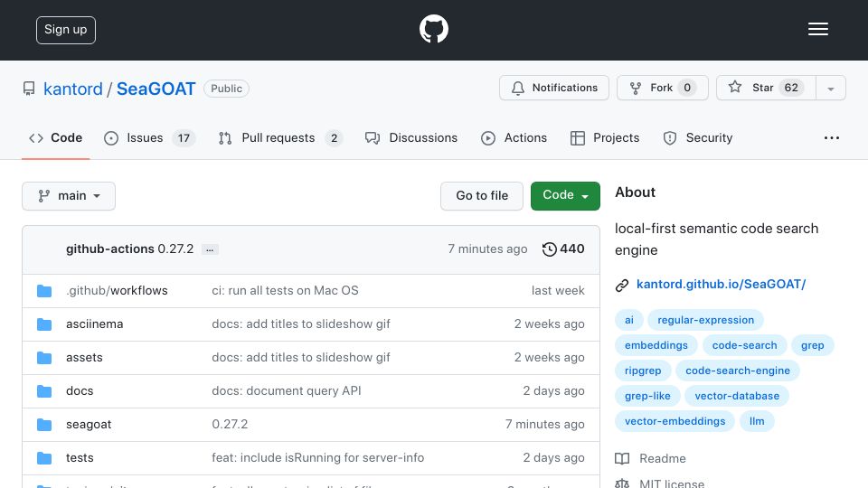Click the folder icon for assets
This screenshot has height=488, width=868.
click(44, 358)
